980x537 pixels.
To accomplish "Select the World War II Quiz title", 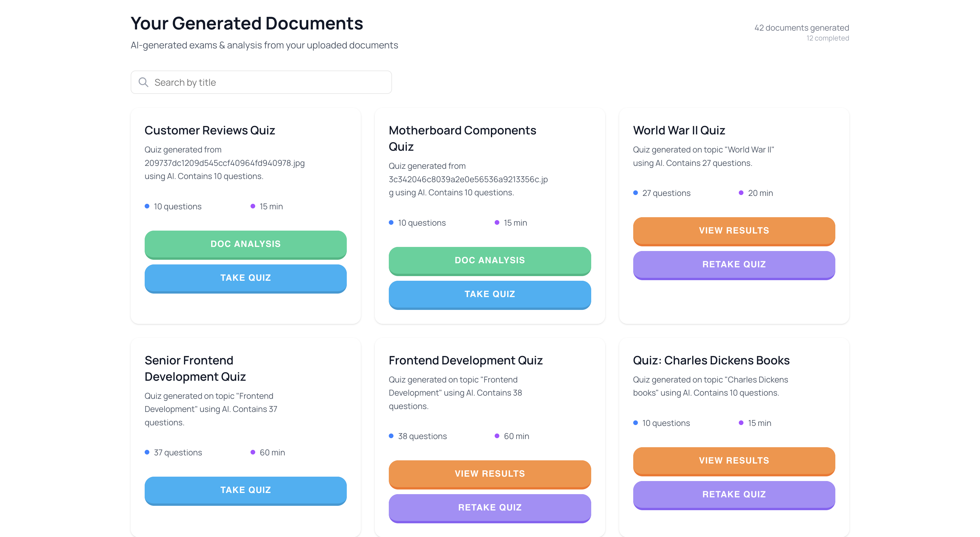I will coord(679,130).
